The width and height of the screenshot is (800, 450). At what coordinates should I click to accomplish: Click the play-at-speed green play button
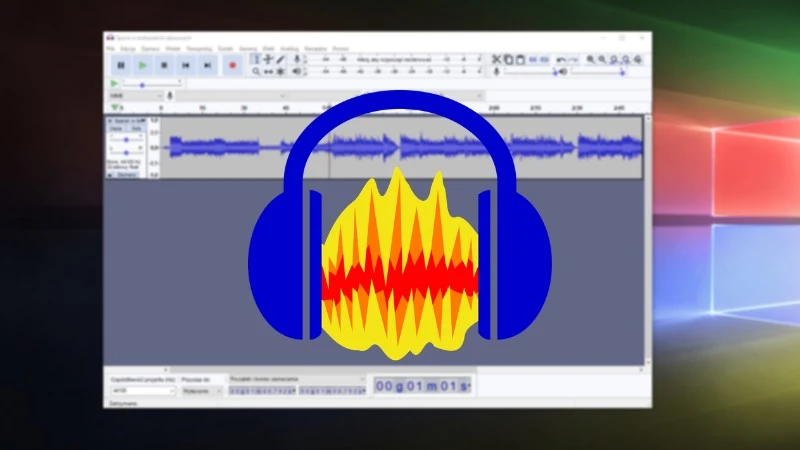[x=114, y=84]
